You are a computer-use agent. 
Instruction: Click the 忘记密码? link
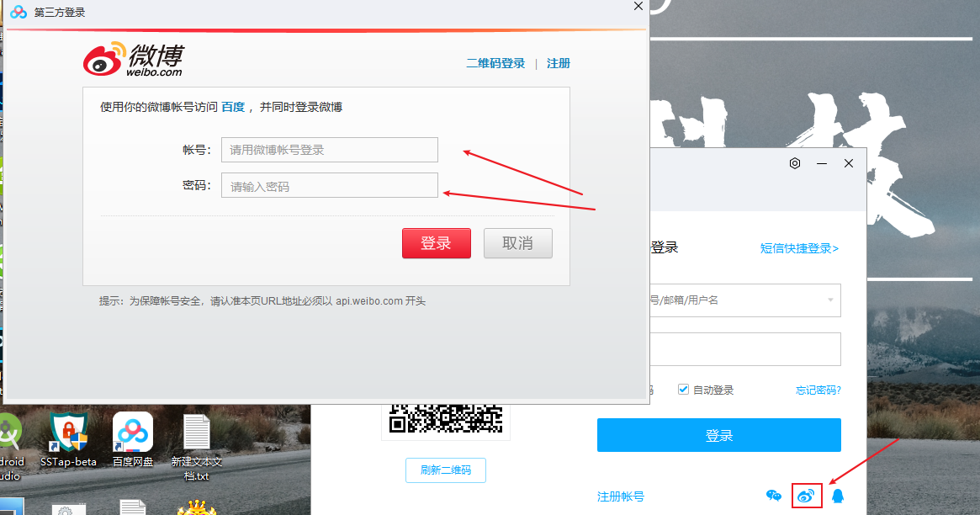pos(818,390)
